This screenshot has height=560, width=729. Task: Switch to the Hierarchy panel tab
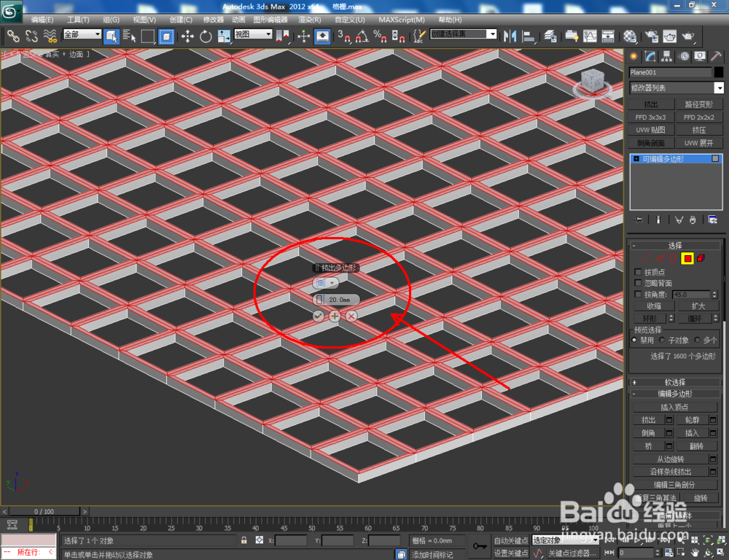pos(667,56)
